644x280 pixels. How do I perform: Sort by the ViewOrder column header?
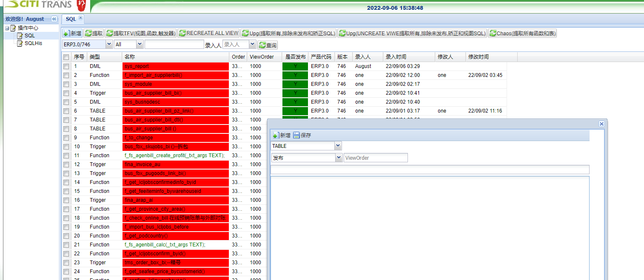265,57
